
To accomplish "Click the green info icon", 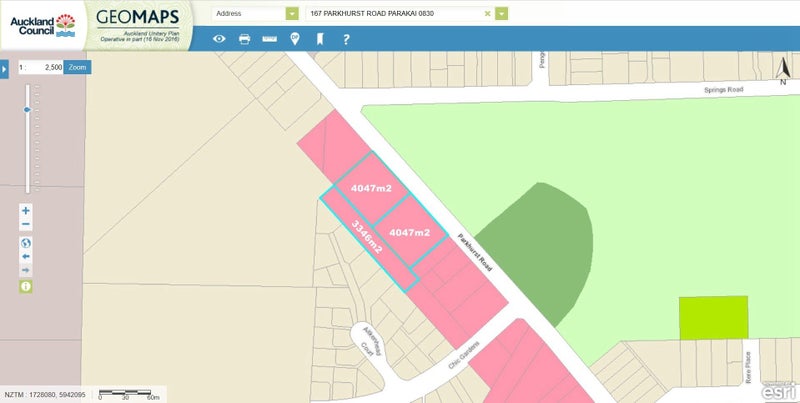I will tap(26, 286).
